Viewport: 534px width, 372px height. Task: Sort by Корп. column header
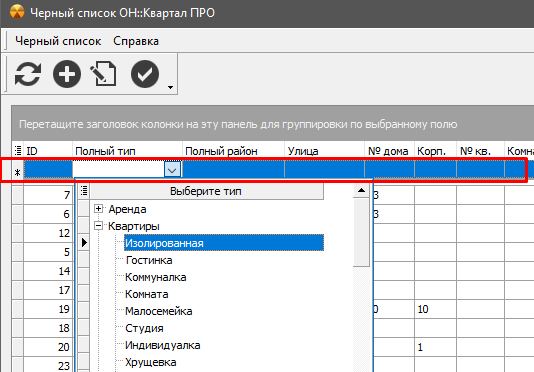tap(436, 151)
